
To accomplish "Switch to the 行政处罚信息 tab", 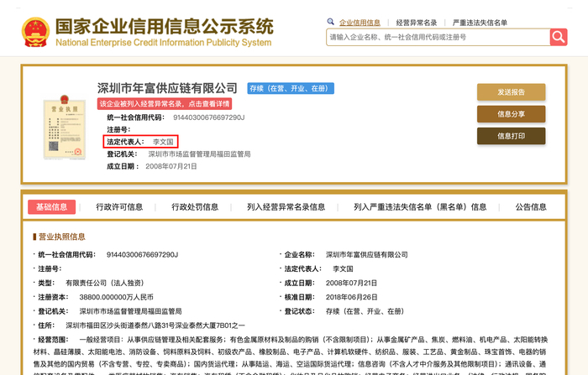I will (x=195, y=207).
